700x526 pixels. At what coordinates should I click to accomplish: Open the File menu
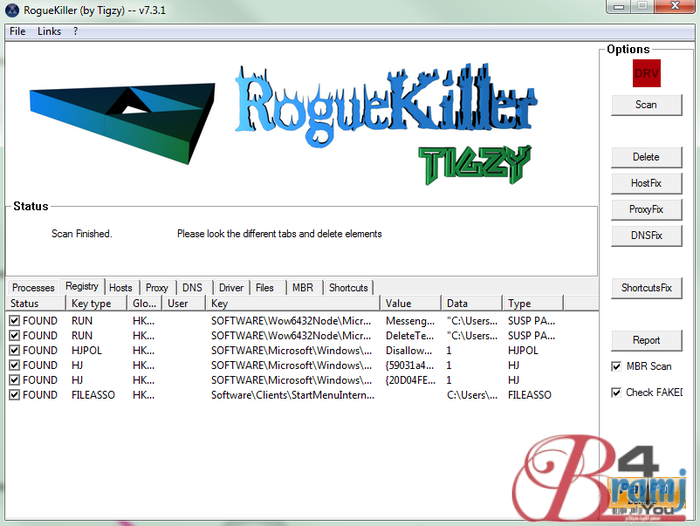(17, 31)
